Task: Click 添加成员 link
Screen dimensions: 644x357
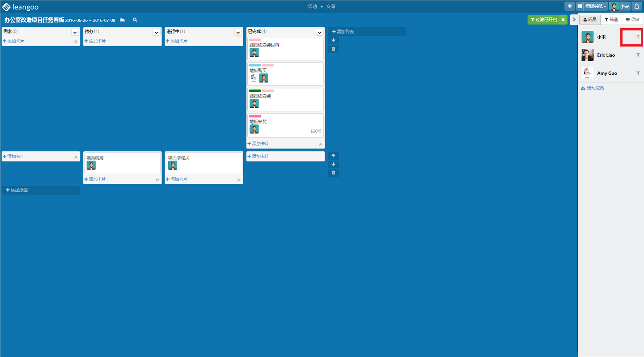Action: click(593, 89)
